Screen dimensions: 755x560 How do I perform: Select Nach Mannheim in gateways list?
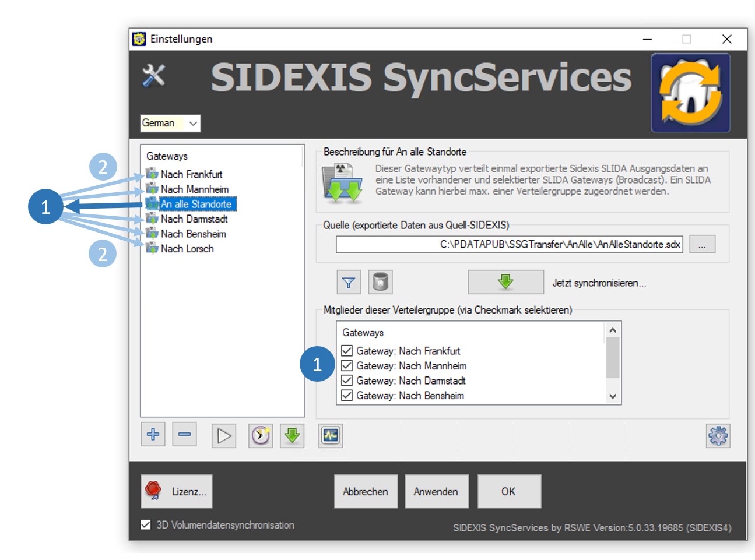(194, 189)
